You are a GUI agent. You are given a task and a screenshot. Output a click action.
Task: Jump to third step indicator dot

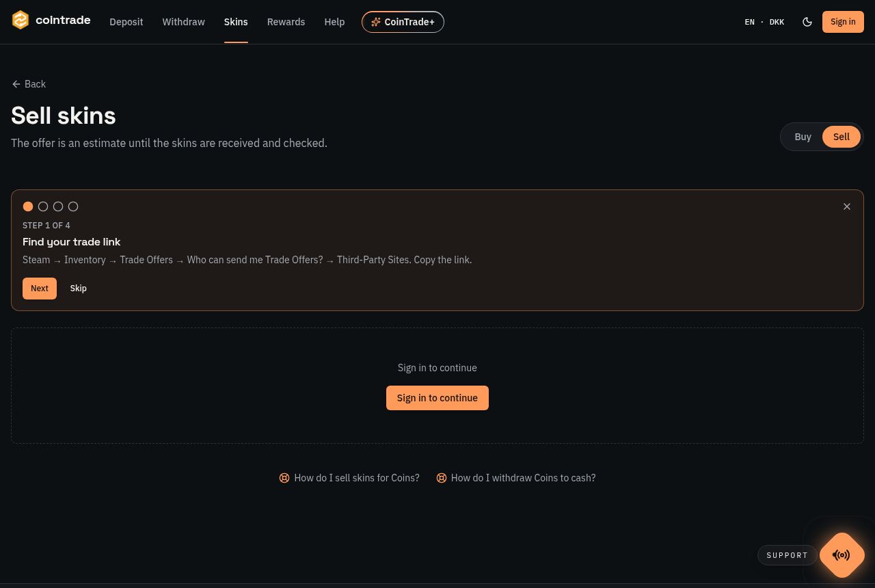pyautogui.click(x=58, y=206)
